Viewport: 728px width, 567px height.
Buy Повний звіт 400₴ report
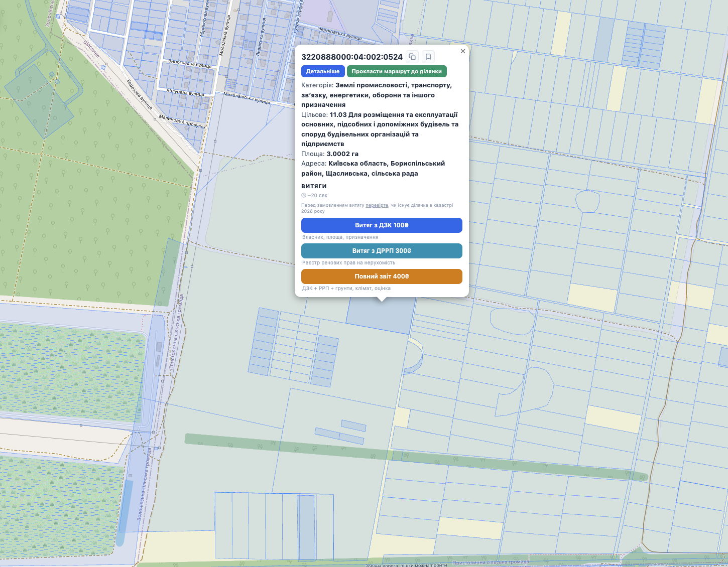coord(382,276)
